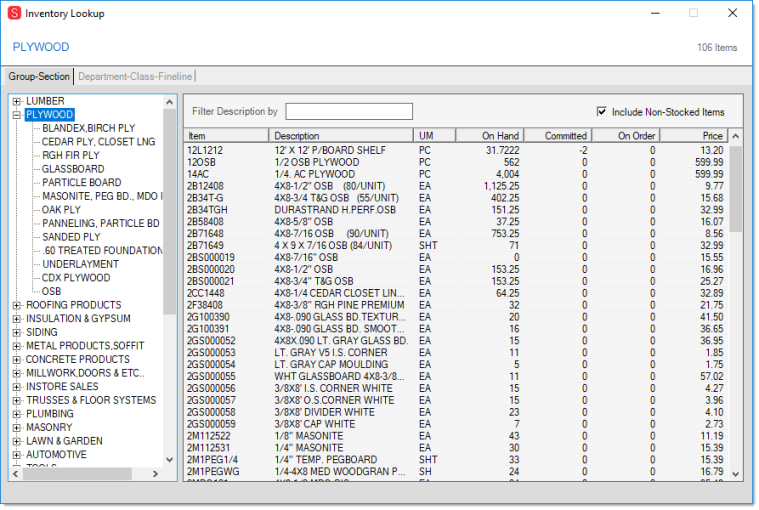
Task: Expand the LUMBER tree node
Action: pyautogui.click(x=17, y=101)
